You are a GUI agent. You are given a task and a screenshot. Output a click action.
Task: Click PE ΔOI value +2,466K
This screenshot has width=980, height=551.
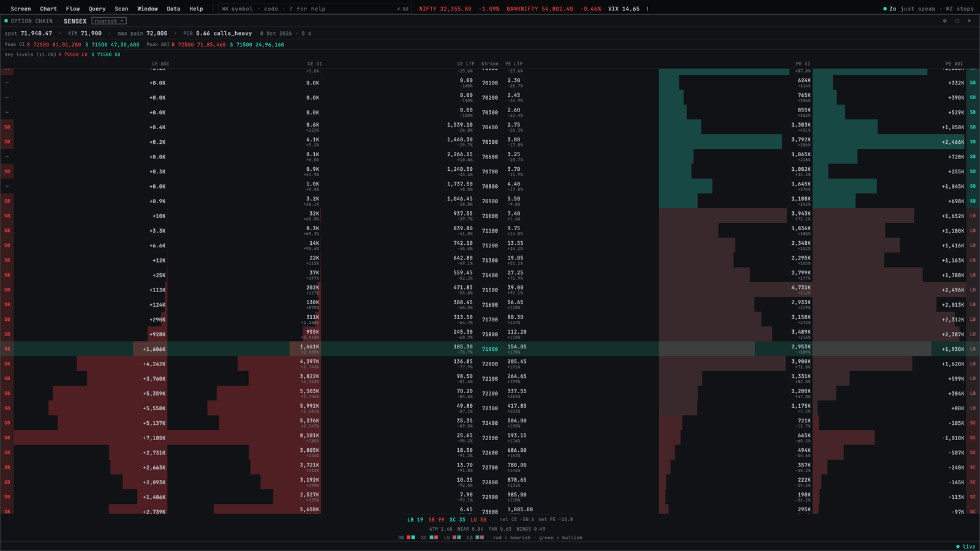(x=953, y=142)
